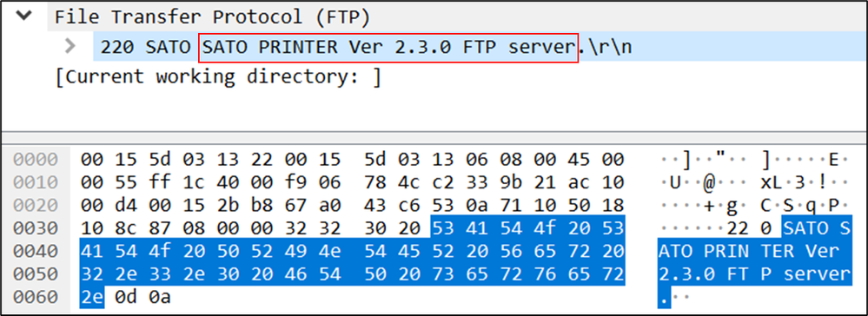Select byte 0a in the last hex row
The width and height of the screenshot is (868, 316).
[x=159, y=298]
